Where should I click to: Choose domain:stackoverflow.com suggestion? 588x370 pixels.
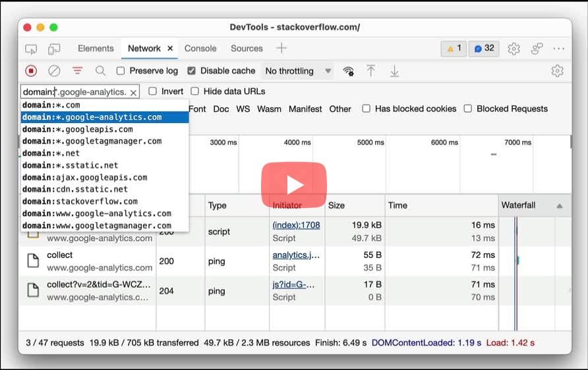pyautogui.click(x=105, y=201)
